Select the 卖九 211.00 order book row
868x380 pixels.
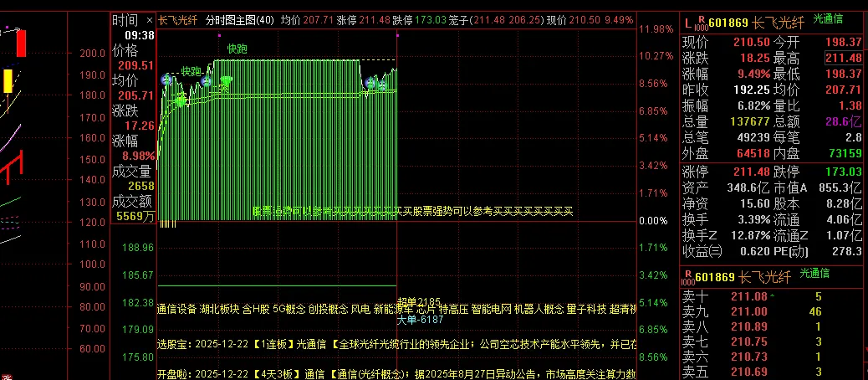772,312
